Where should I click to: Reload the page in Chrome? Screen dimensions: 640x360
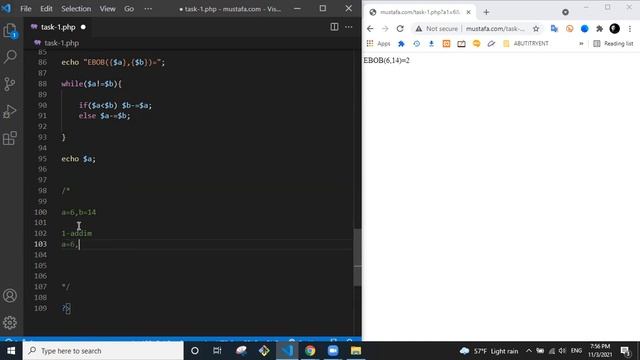pos(400,29)
